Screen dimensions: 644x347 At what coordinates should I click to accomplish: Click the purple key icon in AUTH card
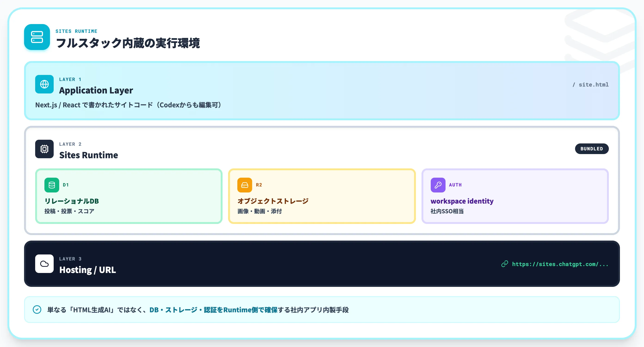(438, 185)
